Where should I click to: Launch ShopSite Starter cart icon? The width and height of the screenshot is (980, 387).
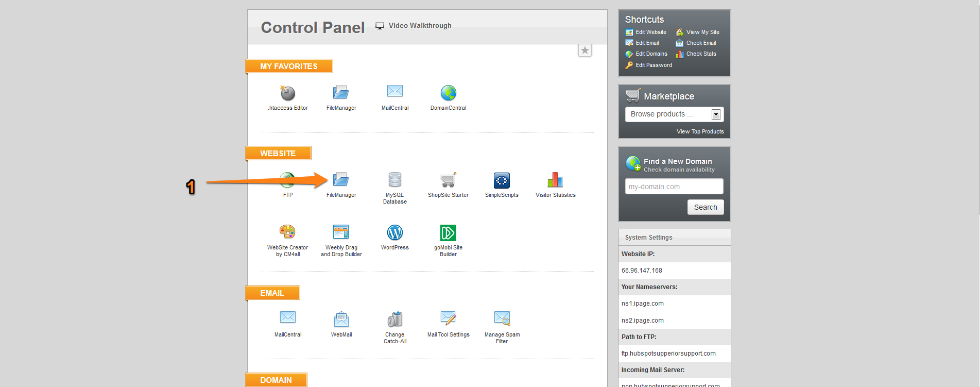click(x=449, y=180)
